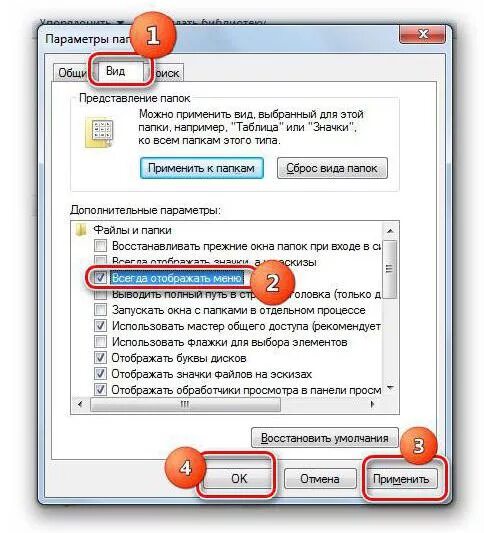
Task: Enable Восстанавливать прежние окна папок checkbox
Action: click(100, 246)
